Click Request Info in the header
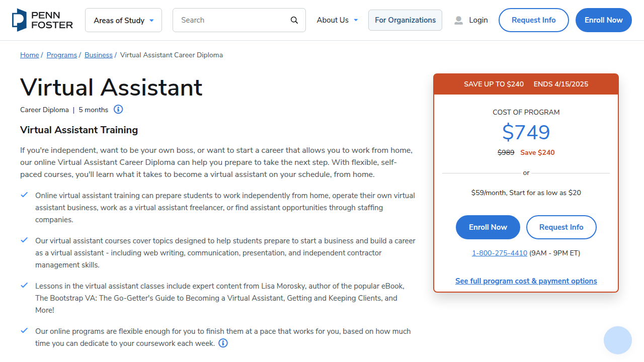This screenshot has height=362, width=644. coord(533,20)
